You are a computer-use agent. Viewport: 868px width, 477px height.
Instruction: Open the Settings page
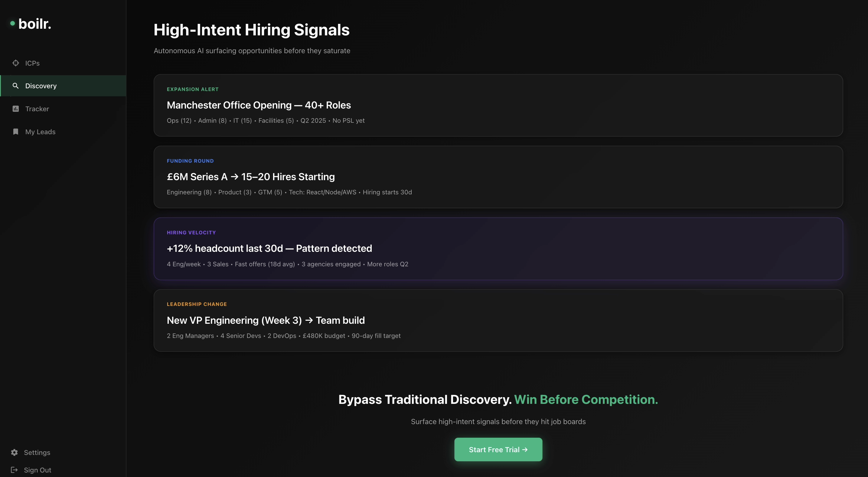[x=37, y=453]
